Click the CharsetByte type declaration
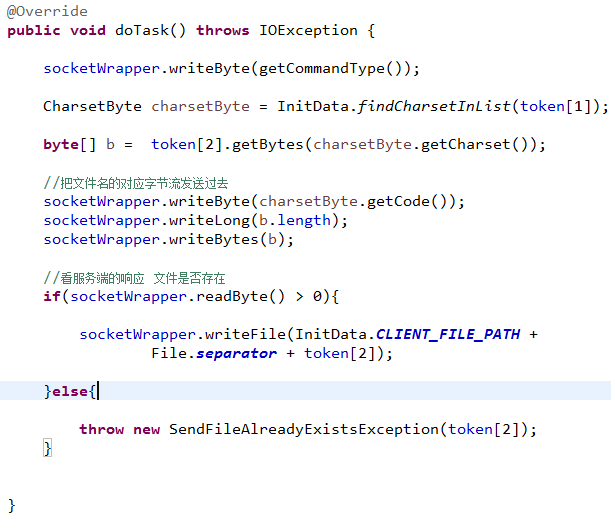 (x=92, y=106)
